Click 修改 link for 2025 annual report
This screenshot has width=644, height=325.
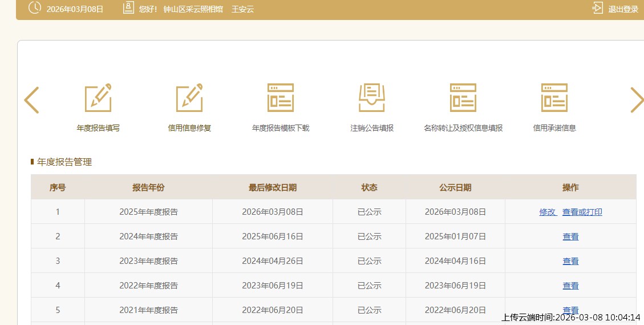(x=548, y=212)
